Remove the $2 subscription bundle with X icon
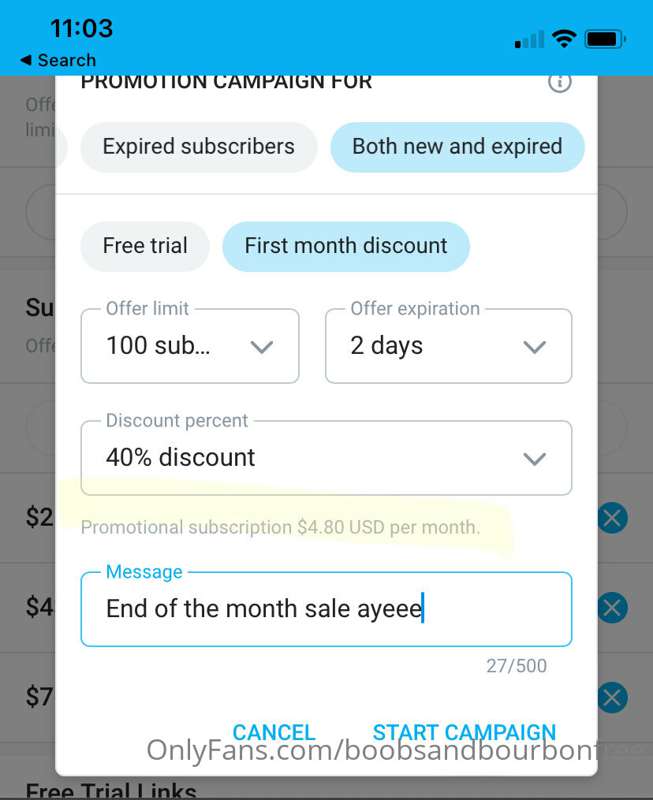Image resolution: width=653 pixels, height=800 pixels. click(612, 518)
